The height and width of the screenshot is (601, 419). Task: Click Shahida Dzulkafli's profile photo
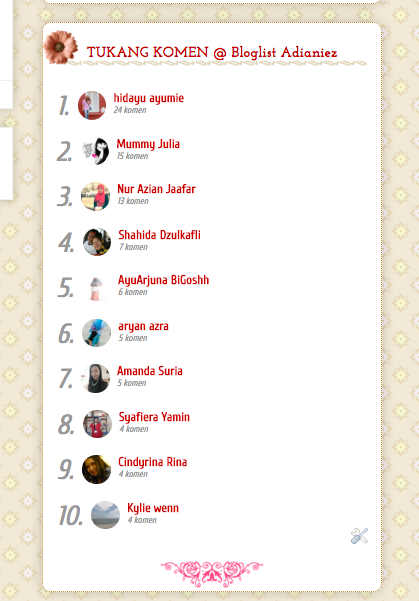point(97,242)
